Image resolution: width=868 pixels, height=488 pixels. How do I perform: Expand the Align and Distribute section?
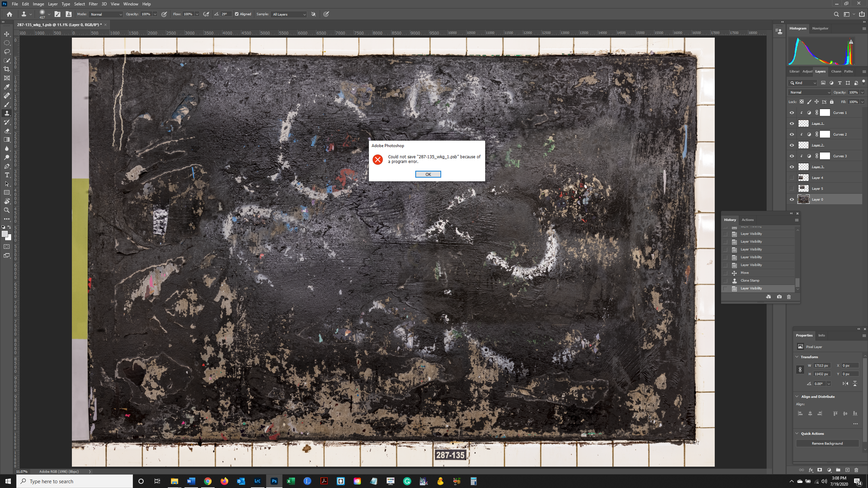point(797,396)
